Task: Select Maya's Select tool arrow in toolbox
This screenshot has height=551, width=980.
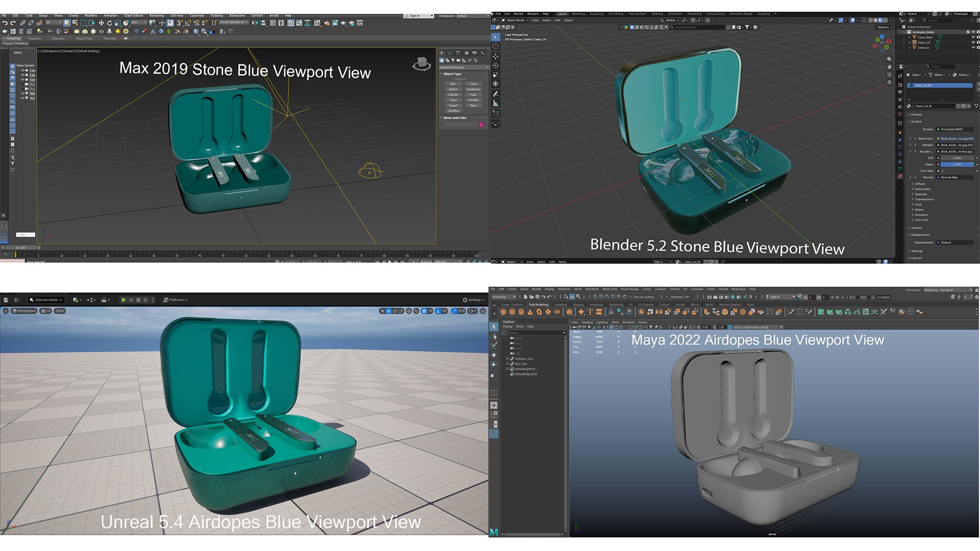Action: pyautogui.click(x=494, y=327)
